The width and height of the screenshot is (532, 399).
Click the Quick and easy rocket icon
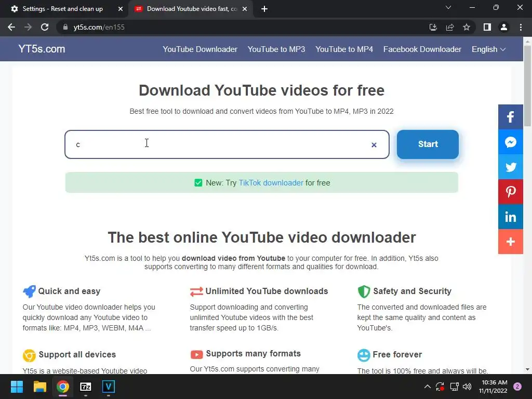(29, 291)
